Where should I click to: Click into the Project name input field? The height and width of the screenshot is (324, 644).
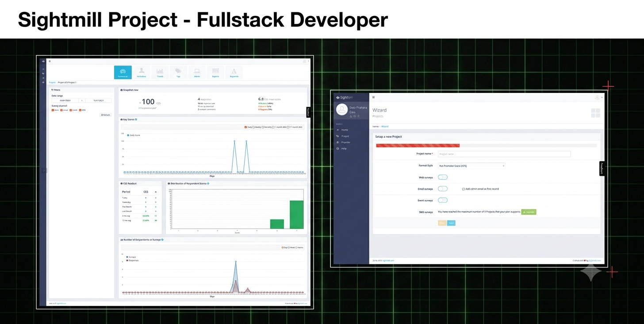(504, 154)
